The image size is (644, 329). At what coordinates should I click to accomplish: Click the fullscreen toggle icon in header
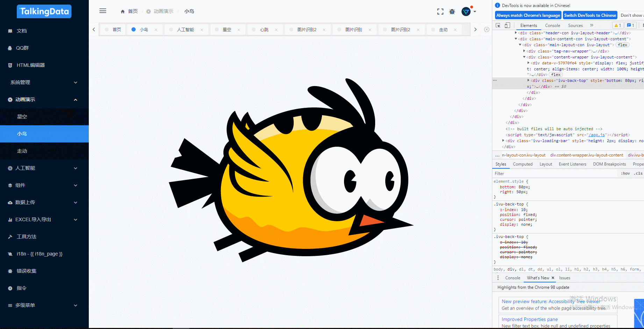pyautogui.click(x=440, y=11)
